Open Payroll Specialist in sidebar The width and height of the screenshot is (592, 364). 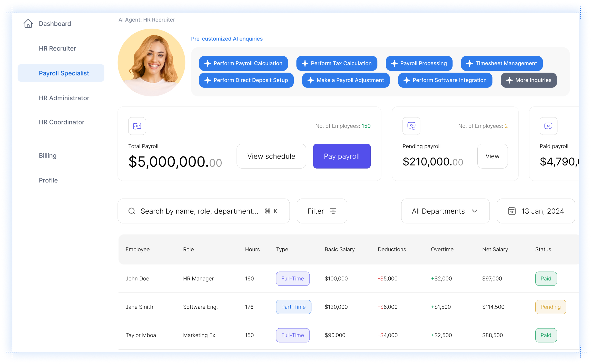(64, 73)
